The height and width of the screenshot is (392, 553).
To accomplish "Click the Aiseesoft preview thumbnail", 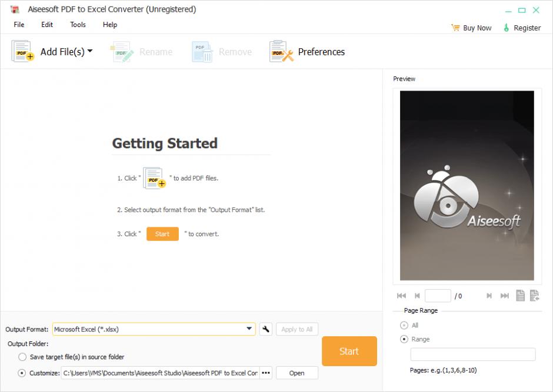I will [467, 186].
